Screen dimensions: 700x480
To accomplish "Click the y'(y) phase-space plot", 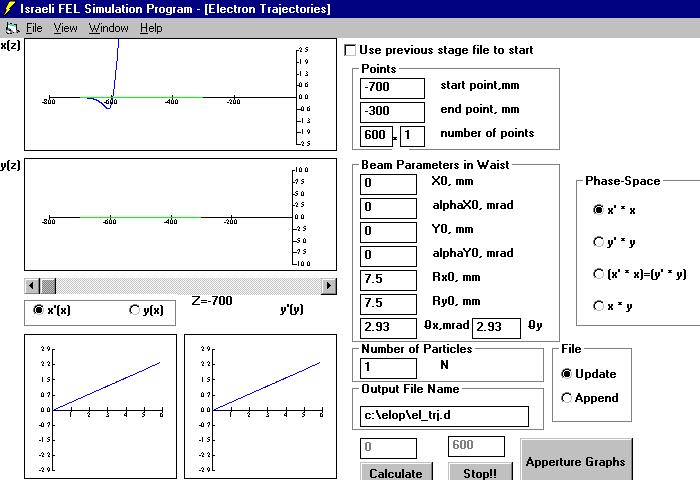I will pos(260,406).
